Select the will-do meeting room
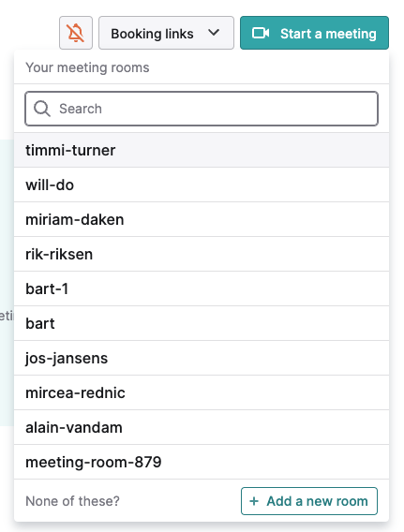The width and height of the screenshot is (404, 532). [202, 185]
